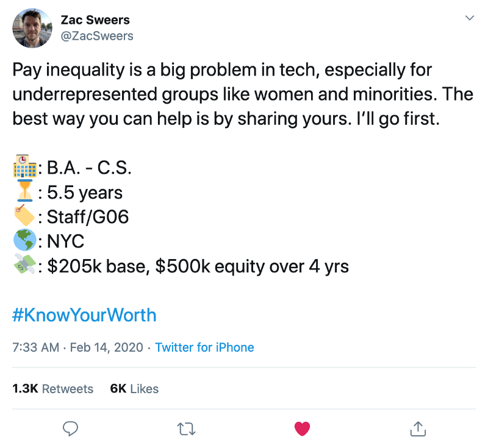
Task: Click the flying money emoji
Action: pyautogui.click(x=25, y=265)
